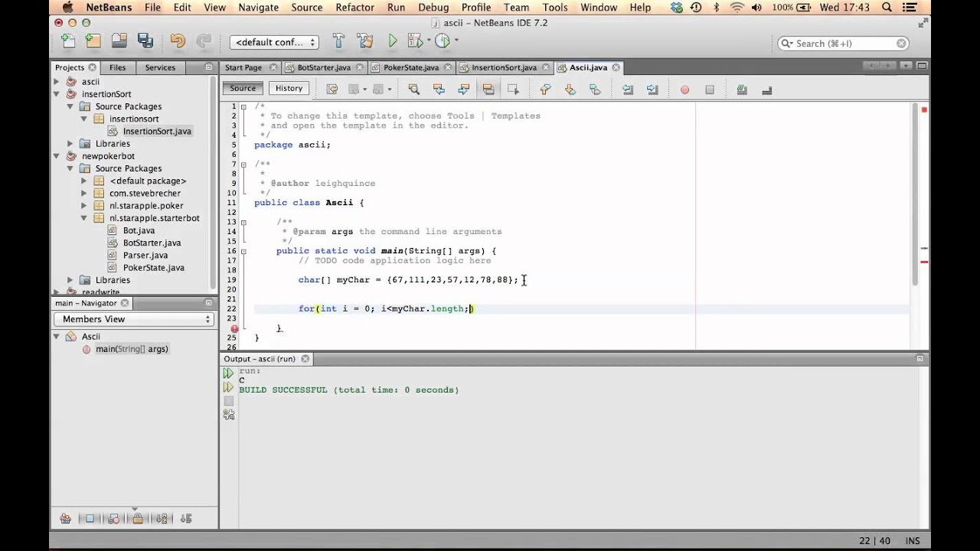Open the default configuration dropdown
Screen dimensions: 980x551
[274, 42]
